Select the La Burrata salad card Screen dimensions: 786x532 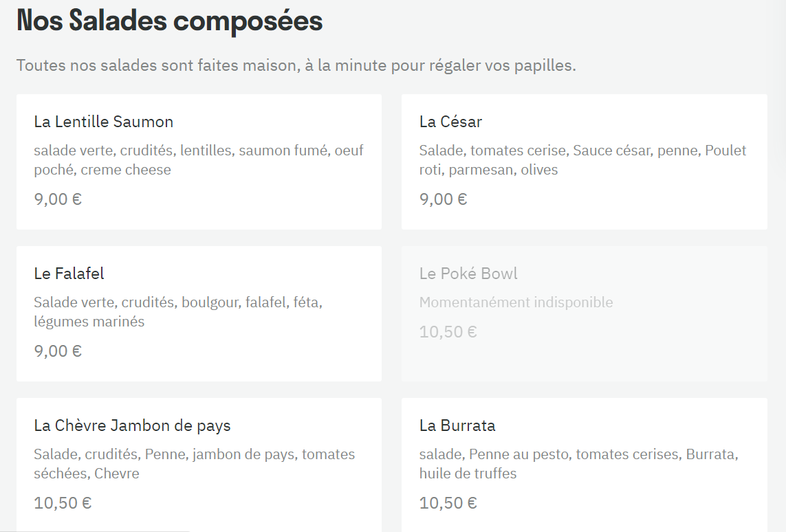pos(585,465)
